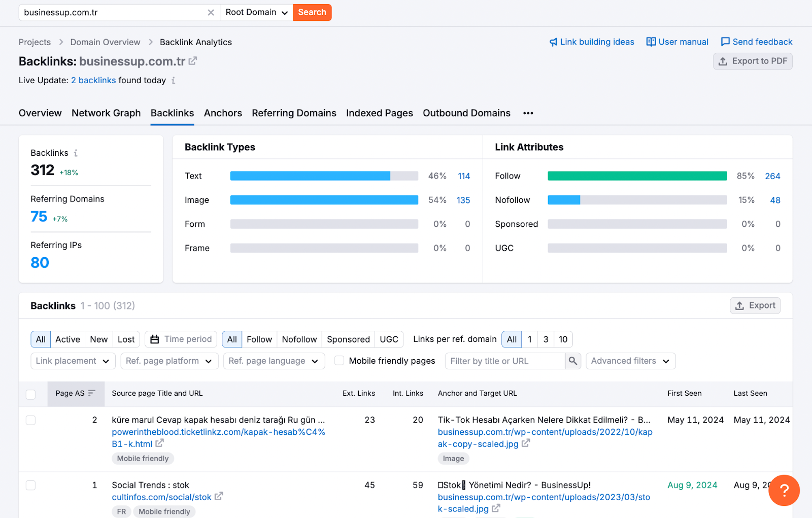Switch to the Overview tab
This screenshot has width=812, height=518.
click(x=40, y=113)
